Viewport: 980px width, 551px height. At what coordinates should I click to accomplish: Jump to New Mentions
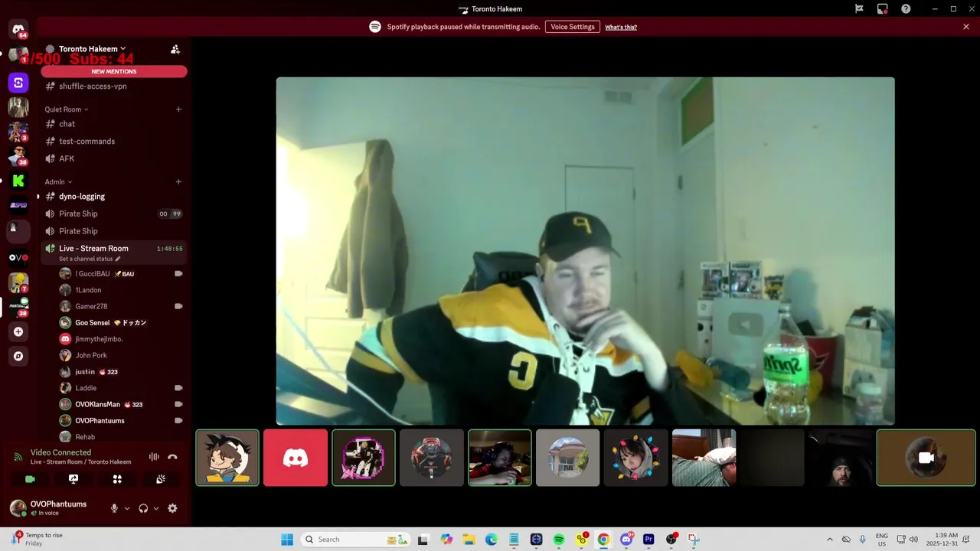(114, 71)
